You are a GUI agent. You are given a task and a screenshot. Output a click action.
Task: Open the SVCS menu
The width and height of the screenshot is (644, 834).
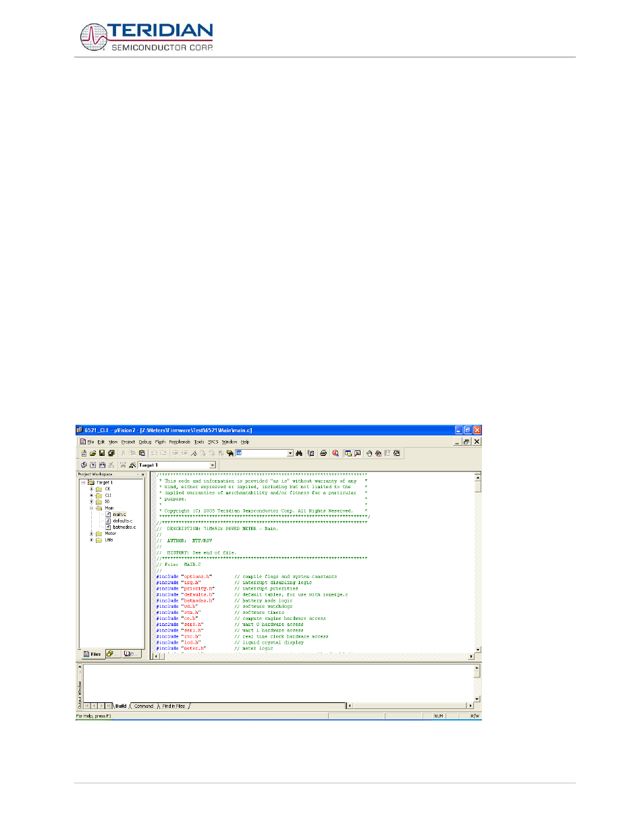tap(213, 442)
